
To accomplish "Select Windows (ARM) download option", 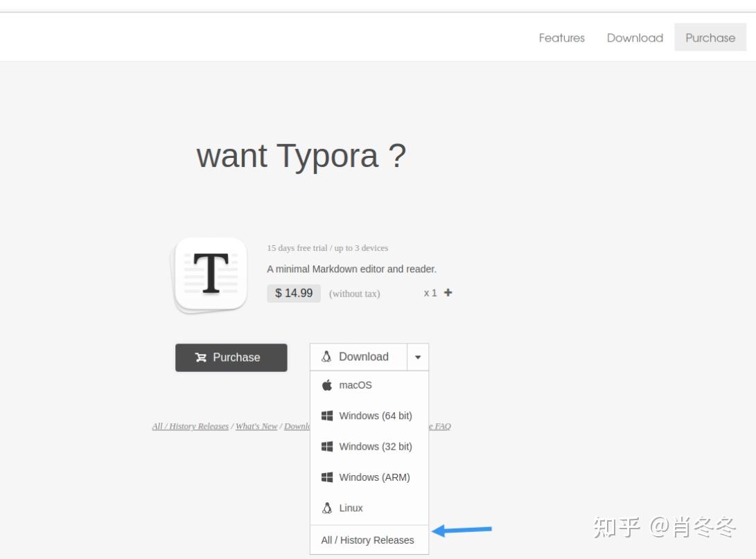I will click(374, 477).
